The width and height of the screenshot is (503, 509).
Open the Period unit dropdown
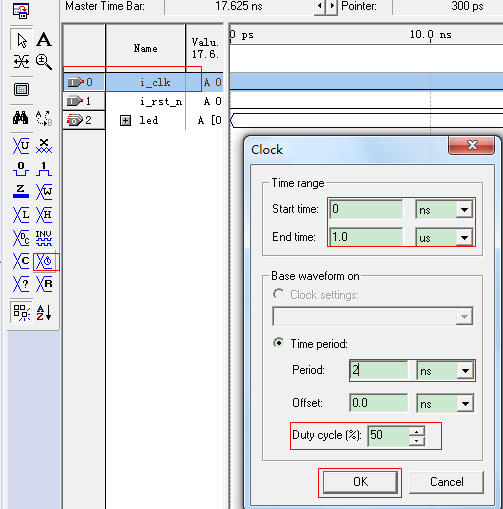465,370
